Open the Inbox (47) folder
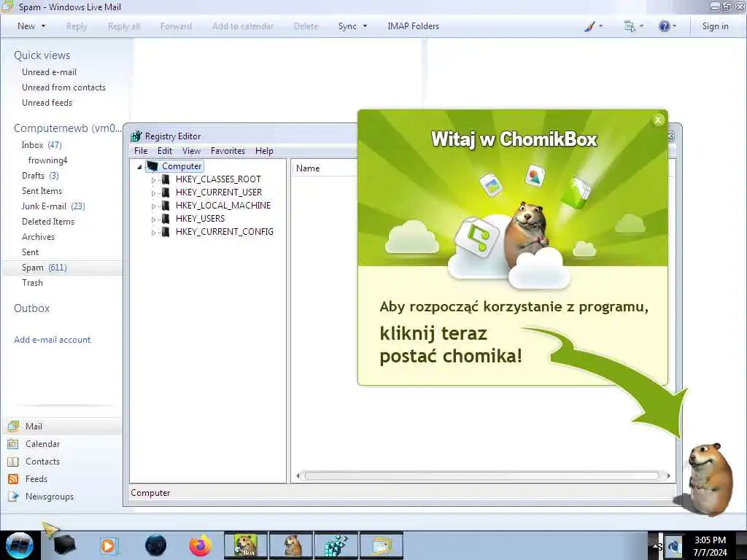Viewport: 747px width, 560px height. click(42, 145)
